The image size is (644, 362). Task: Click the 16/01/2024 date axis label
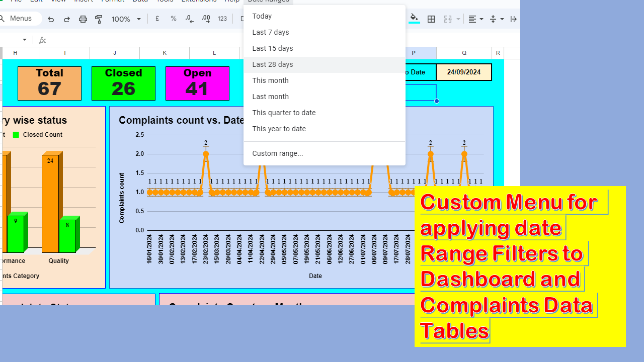[x=149, y=249]
